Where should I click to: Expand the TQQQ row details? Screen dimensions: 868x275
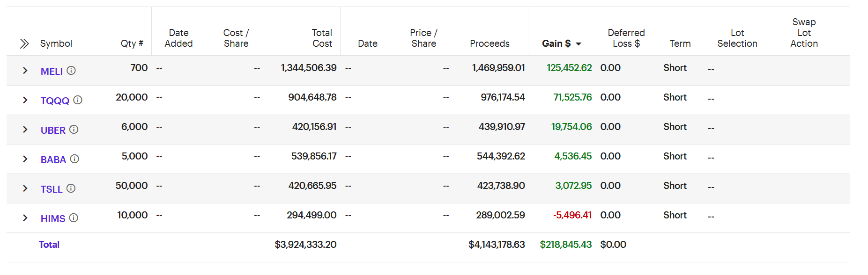point(25,100)
